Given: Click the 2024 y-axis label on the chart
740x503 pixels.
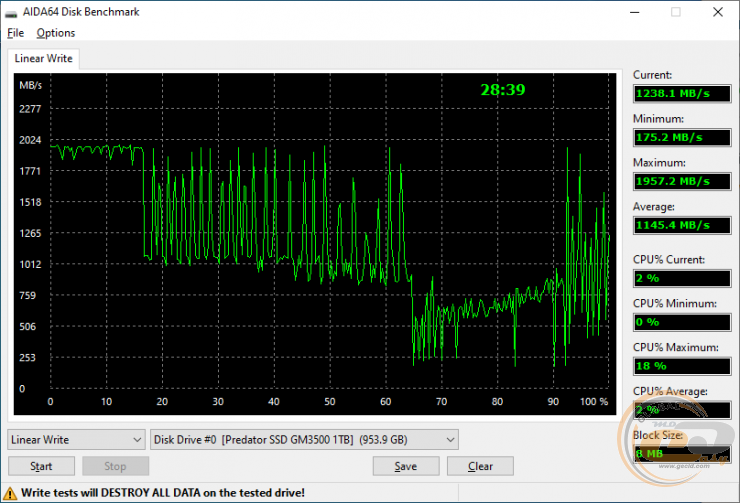Looking at the screenshot, I should (30, 140).
